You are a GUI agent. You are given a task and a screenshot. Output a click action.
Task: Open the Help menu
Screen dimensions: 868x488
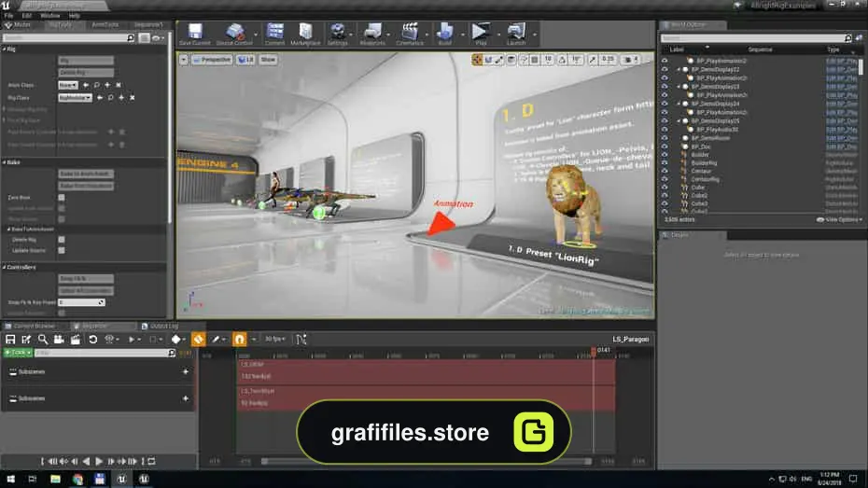[x=74, y=16]
